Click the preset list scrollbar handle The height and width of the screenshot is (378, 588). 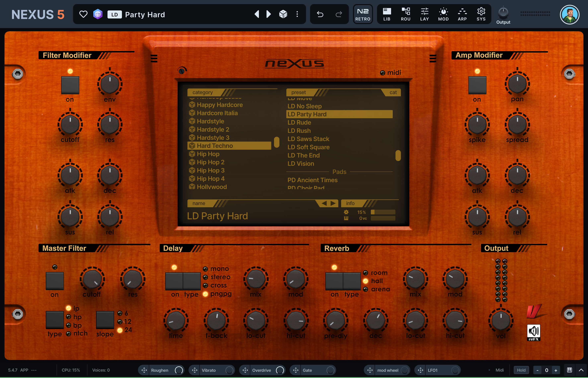[398, 155]
